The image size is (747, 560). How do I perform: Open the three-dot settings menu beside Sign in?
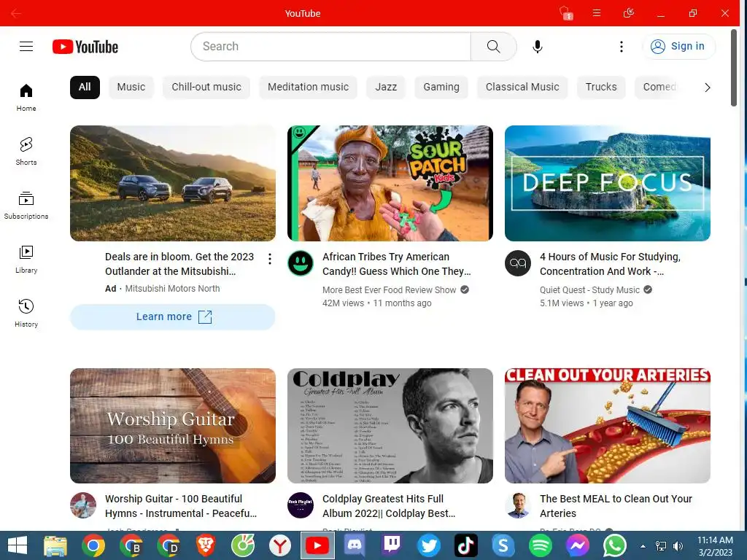tap(622, 46)
